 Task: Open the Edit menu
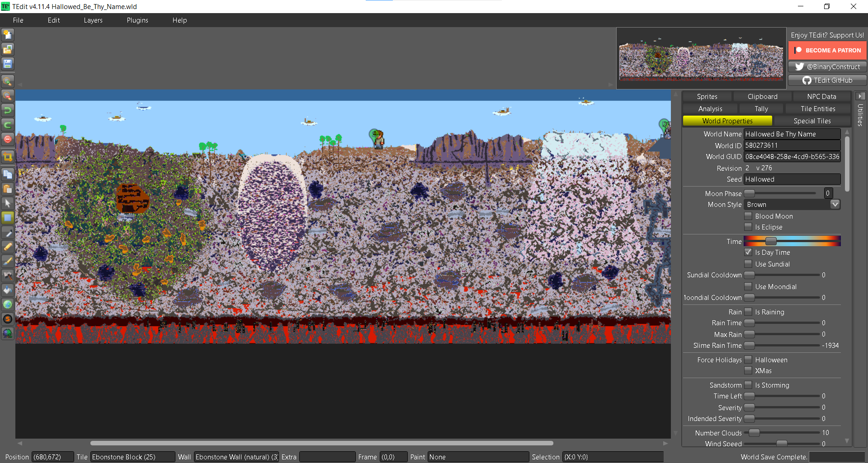pos(54,20)
